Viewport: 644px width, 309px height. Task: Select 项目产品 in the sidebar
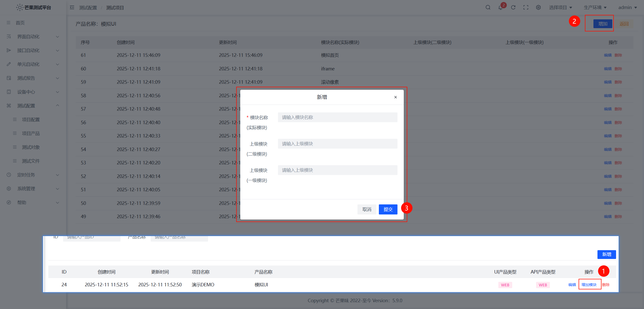(x=31, y=134)
